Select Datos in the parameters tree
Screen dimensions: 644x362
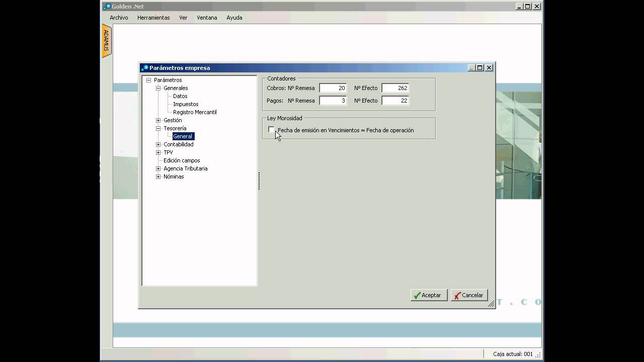tap(180, 96)
